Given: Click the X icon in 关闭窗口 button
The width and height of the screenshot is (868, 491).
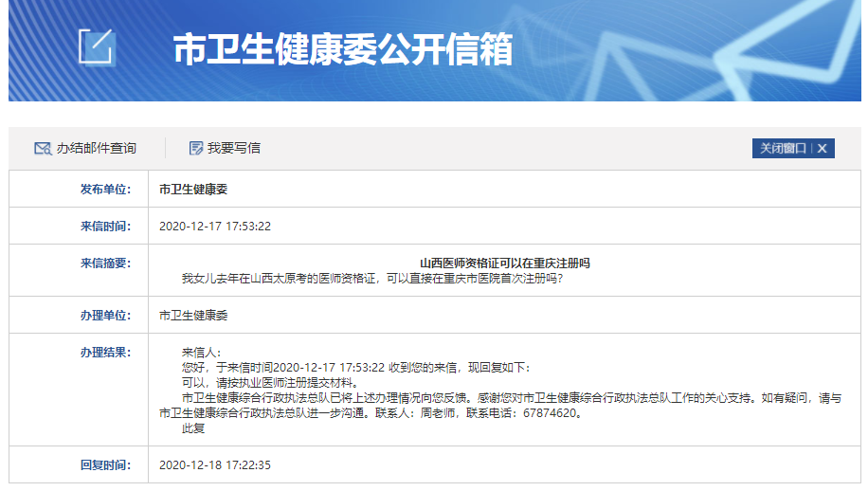Looking at the screenshot, I should point(823,149).
